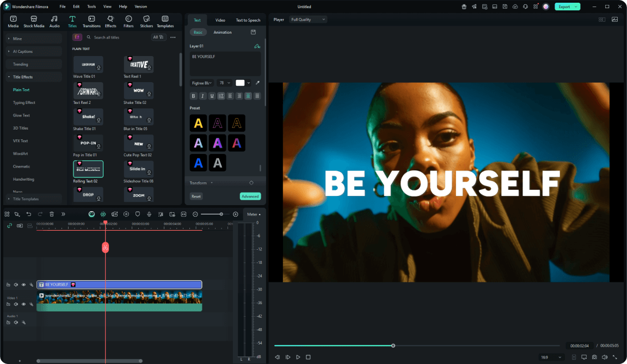
Task: Save the text preset with the save icon
Action: [253, 32]
